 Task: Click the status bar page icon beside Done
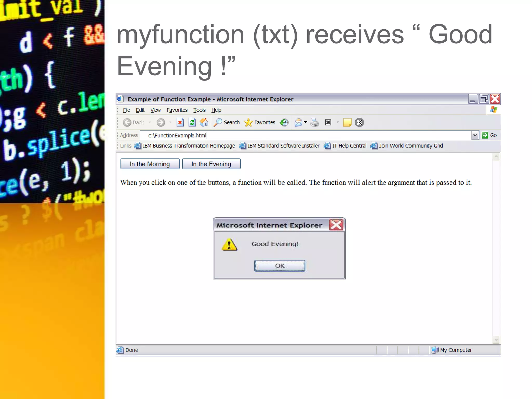(x=120, y=350)
